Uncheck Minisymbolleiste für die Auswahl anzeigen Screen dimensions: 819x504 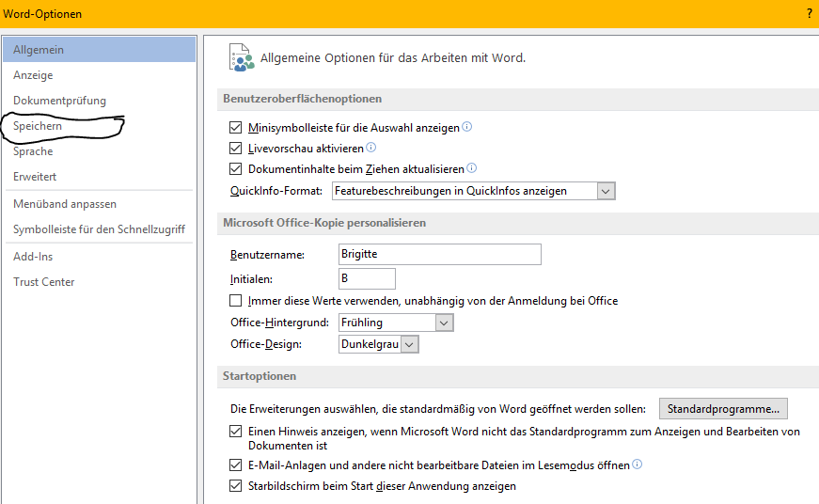(x=236, y=128)
